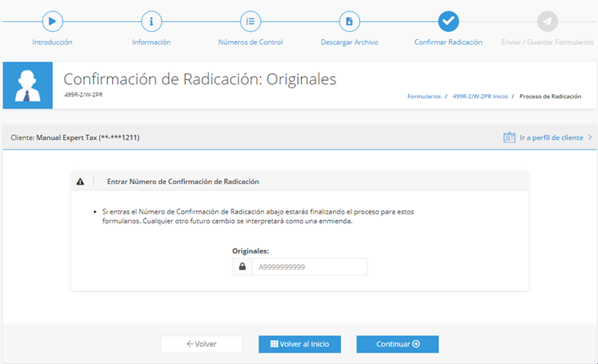This screenshot has height=364, width=598.
Task: Click the Introducción play step icon
Action: [52, 21]
